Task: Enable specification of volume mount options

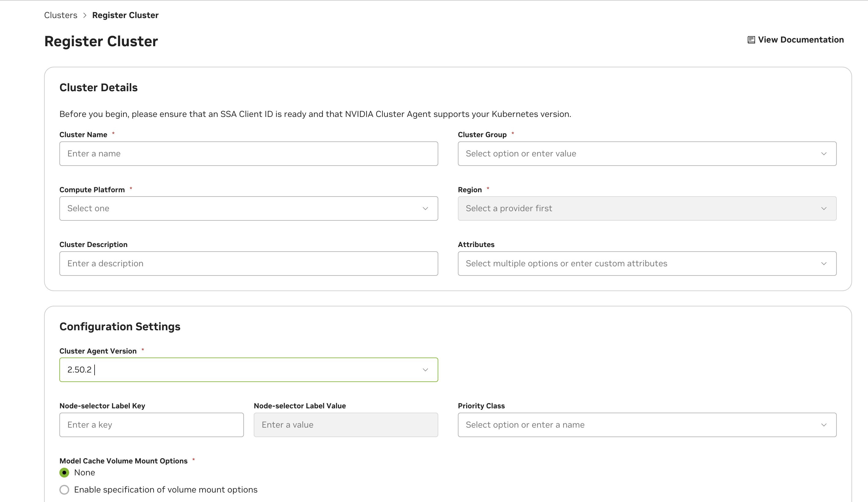Action: click(x=64, y=489)
